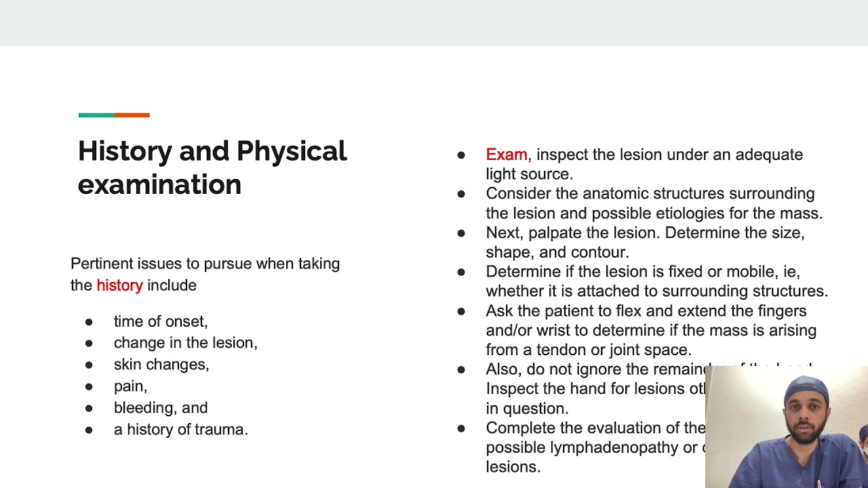868x488 pixels.
Task: Click the presenter webcam video thumbnail
Action: point(787,427)
